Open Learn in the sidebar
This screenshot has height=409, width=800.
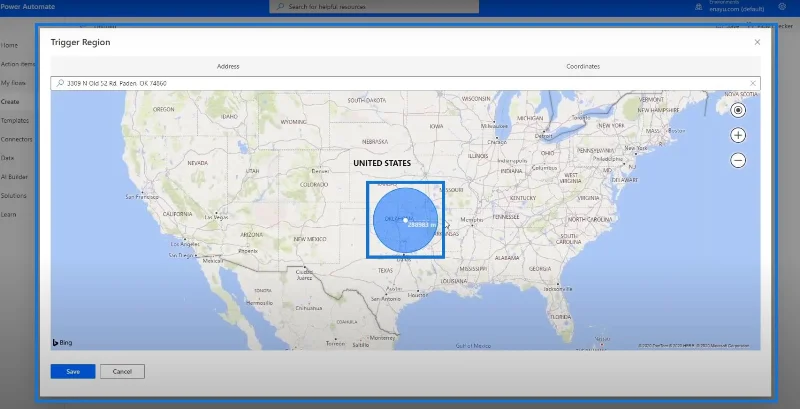click(x=8, y=215)
